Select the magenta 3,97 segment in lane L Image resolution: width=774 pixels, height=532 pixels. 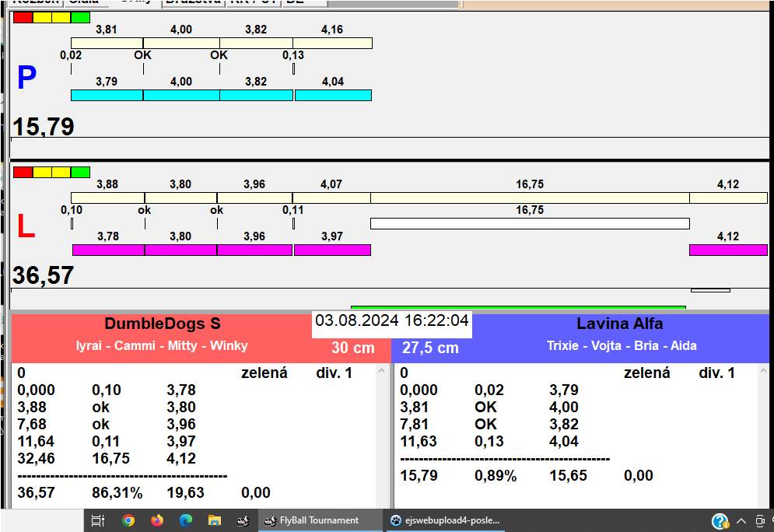point(332,250)
